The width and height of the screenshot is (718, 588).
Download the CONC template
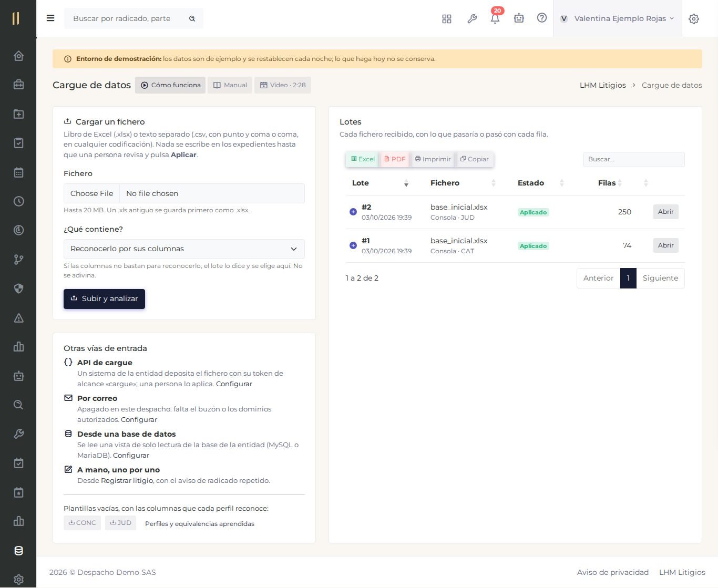point(82,523)
